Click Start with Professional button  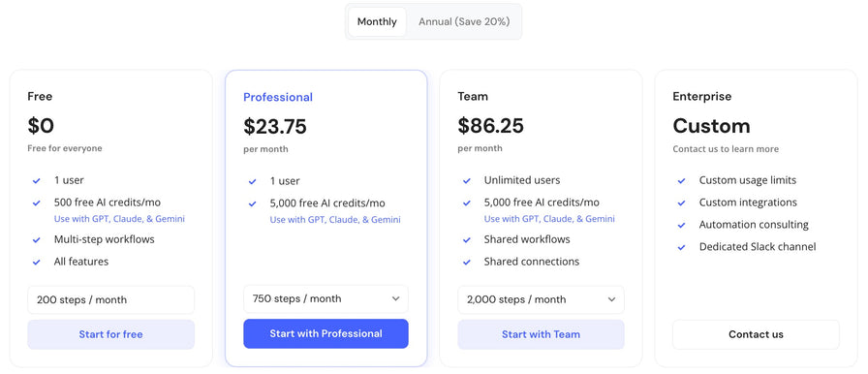click(326, 333)
